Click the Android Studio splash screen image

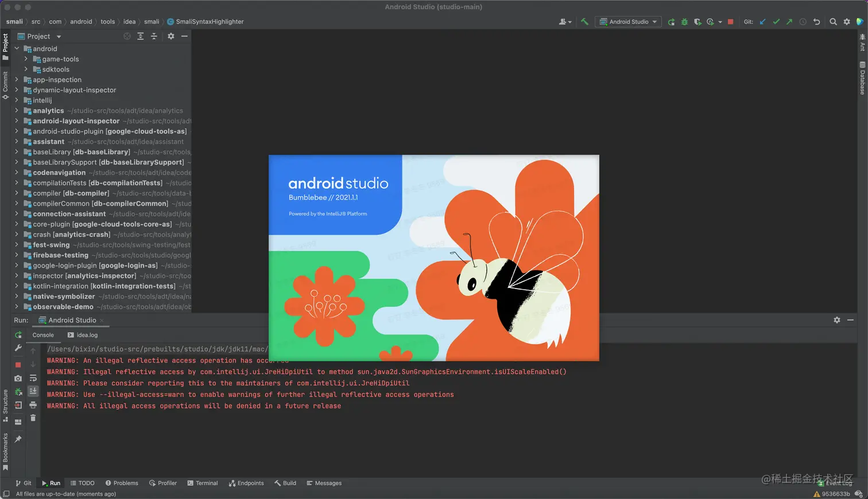tap(434, 258)
